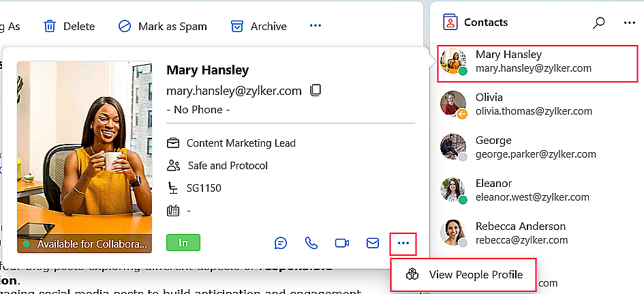644x294 pixels.
Task: Search contacts with magnifier icon
Action: click(x=599, y=23)
